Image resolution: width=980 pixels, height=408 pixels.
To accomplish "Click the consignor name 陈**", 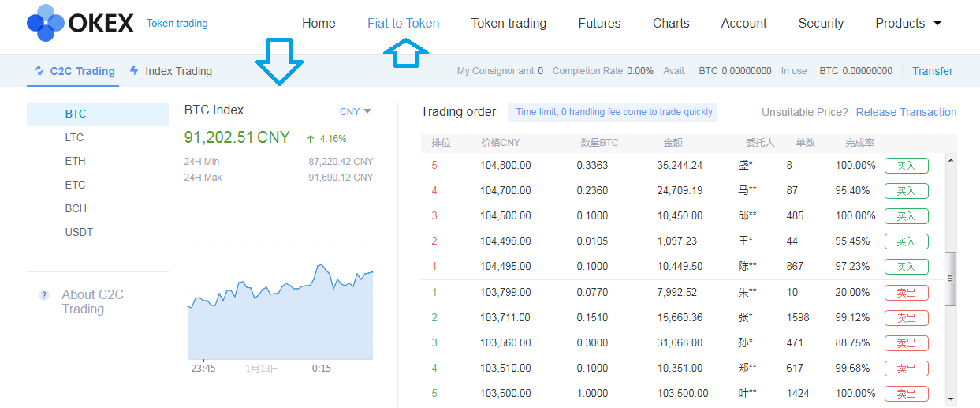I will tap(747, 267).
